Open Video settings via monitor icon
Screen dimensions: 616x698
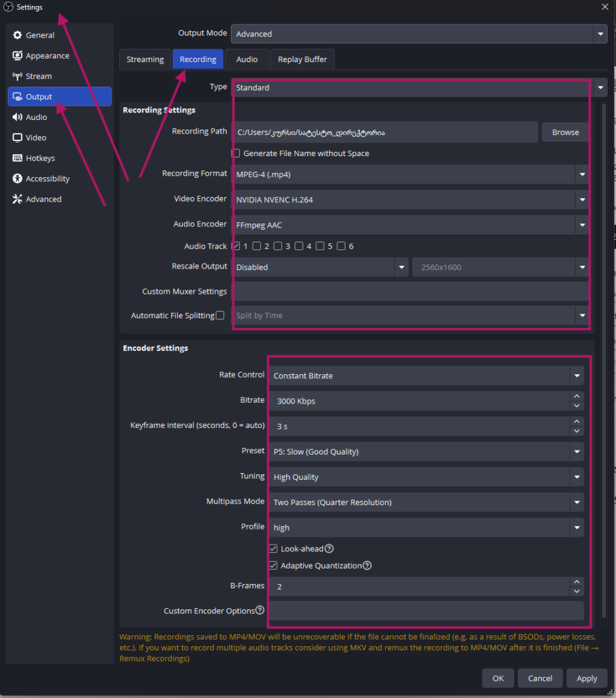18,138
